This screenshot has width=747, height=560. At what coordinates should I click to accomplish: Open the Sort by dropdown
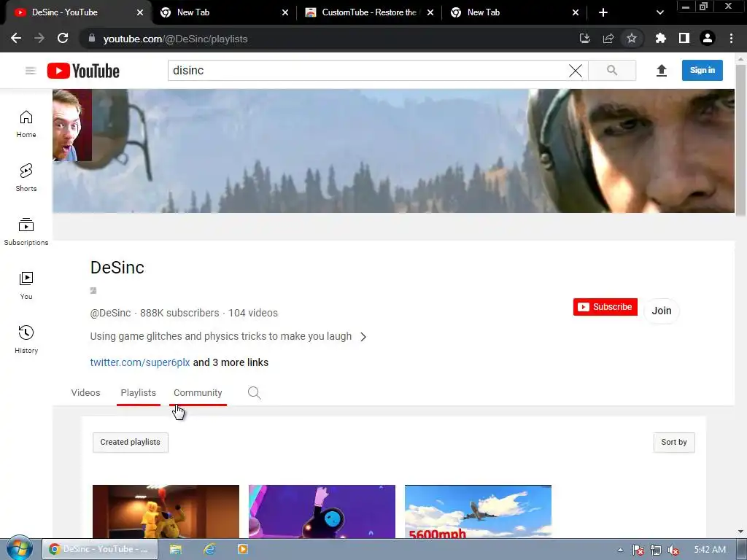coord(673,443)
